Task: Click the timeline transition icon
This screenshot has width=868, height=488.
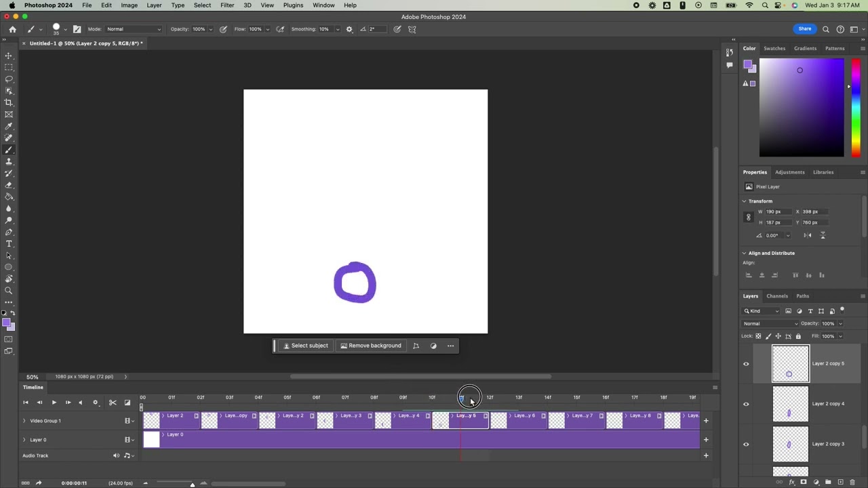Action: pyautogui.click(x=127, y=403)
